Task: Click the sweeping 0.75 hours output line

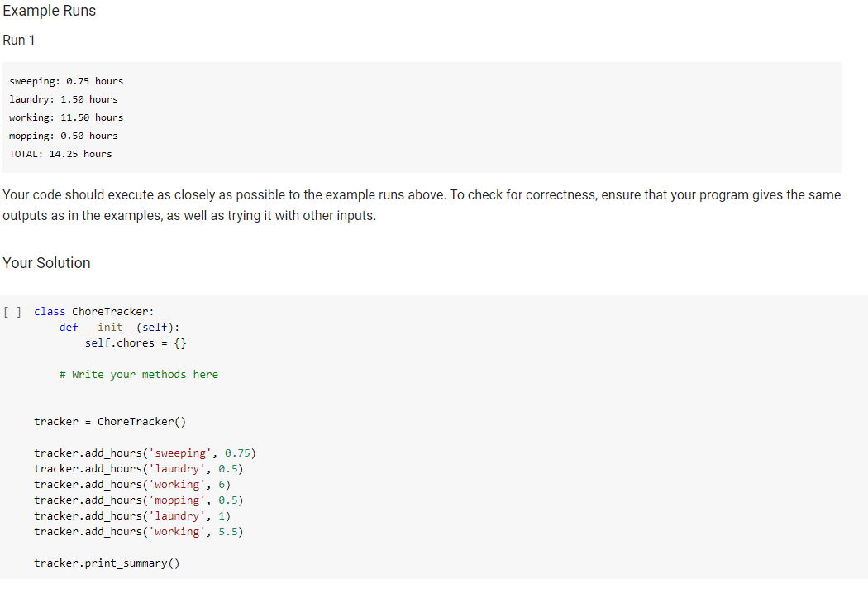Action: tap(66, 80)
